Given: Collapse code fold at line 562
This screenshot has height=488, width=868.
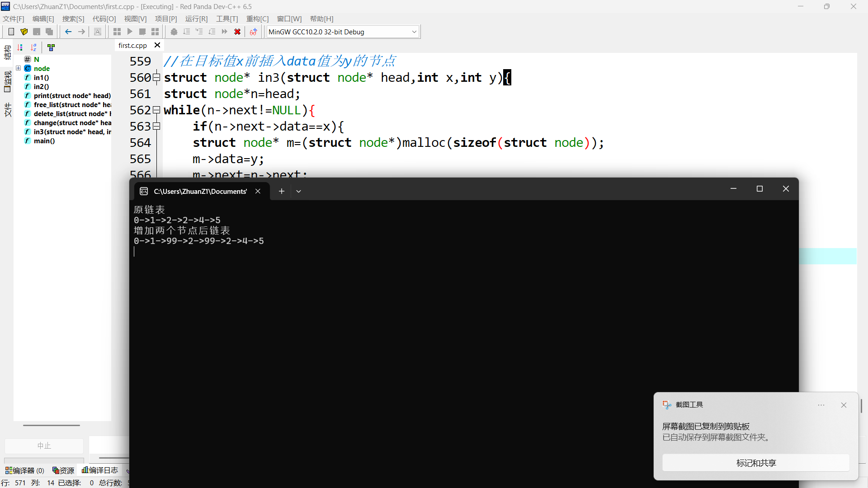Looking at the screenshot, I should click(x=156, y=110).
